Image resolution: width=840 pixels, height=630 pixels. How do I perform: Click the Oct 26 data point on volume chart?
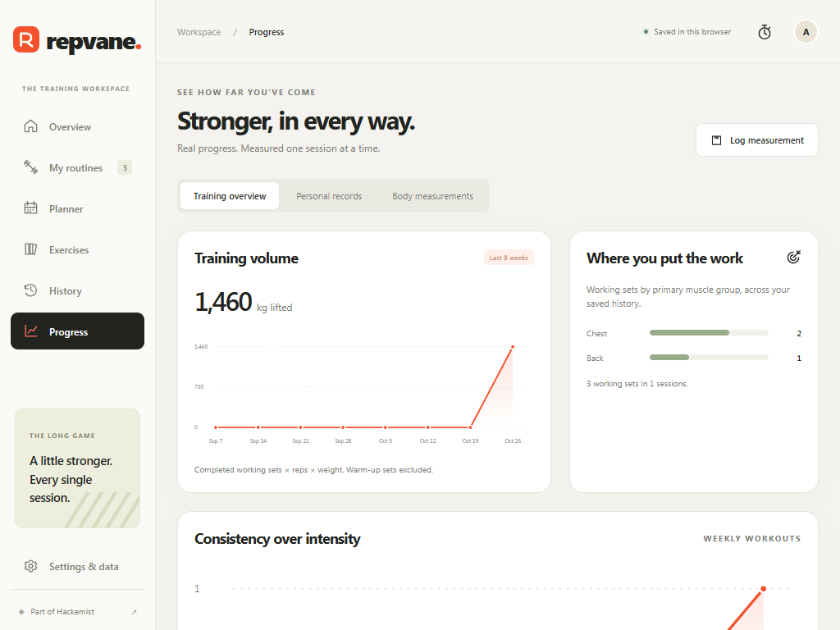(513, 347)
